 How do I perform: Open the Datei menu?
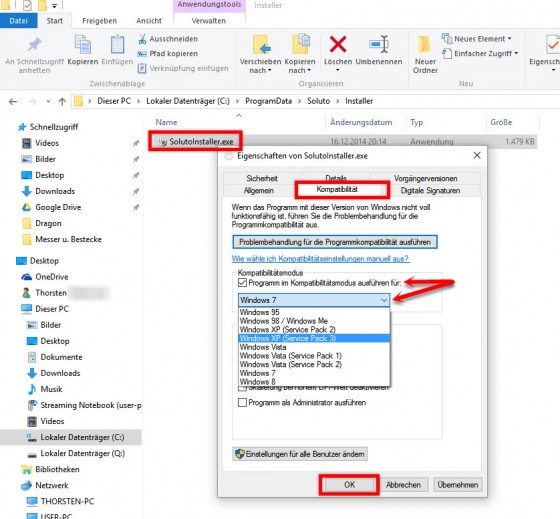point(19,21)
